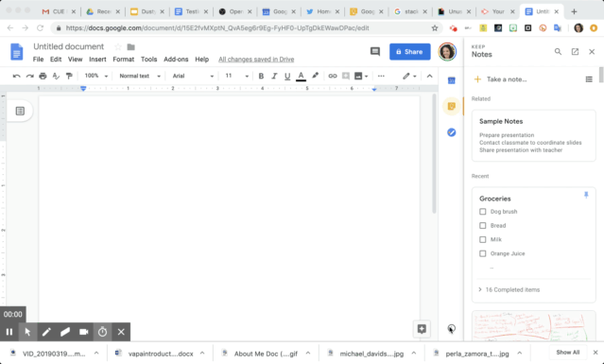Check the Dog brush item
Viewport: 604px width, 364px height.
[483, 212]
